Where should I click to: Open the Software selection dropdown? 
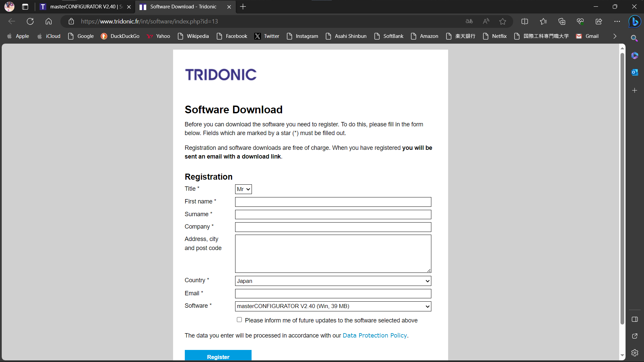[x=333, y=306]
